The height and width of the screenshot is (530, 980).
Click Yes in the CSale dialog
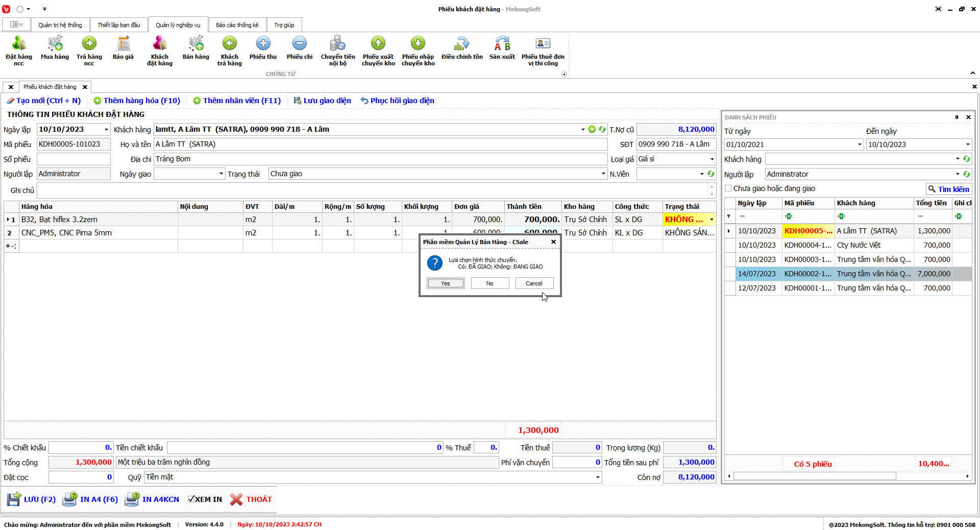446,283
